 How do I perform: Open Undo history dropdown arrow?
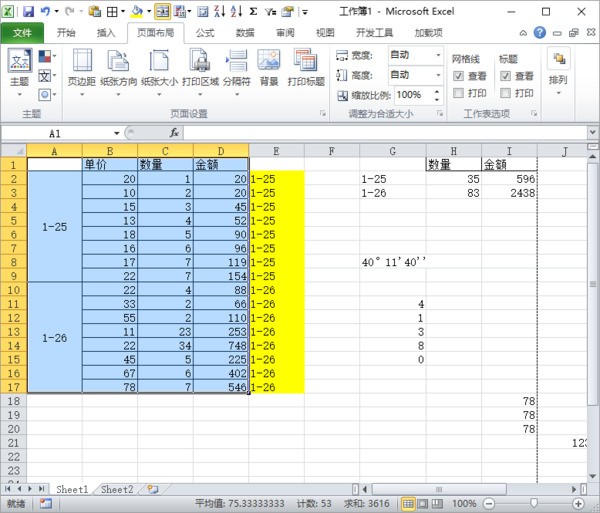coord(57,12)
